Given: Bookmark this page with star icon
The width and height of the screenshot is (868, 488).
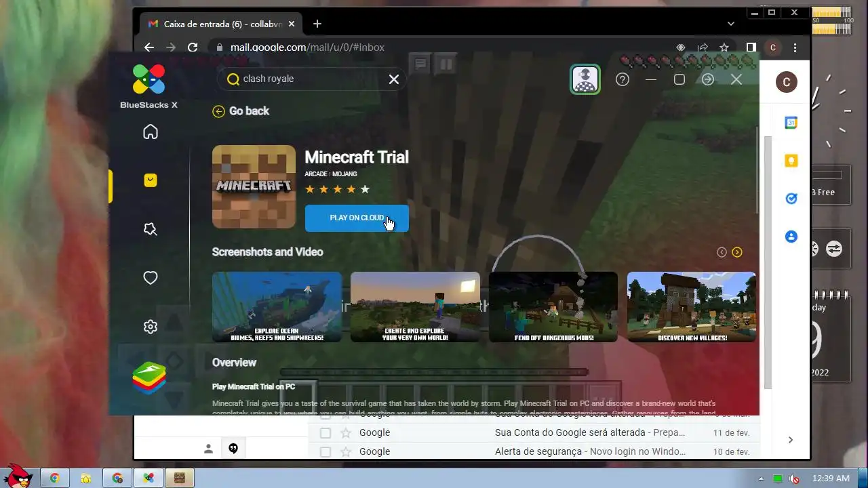Looking at the screenshot, I should pyautogui.click(x=724, y=47).
